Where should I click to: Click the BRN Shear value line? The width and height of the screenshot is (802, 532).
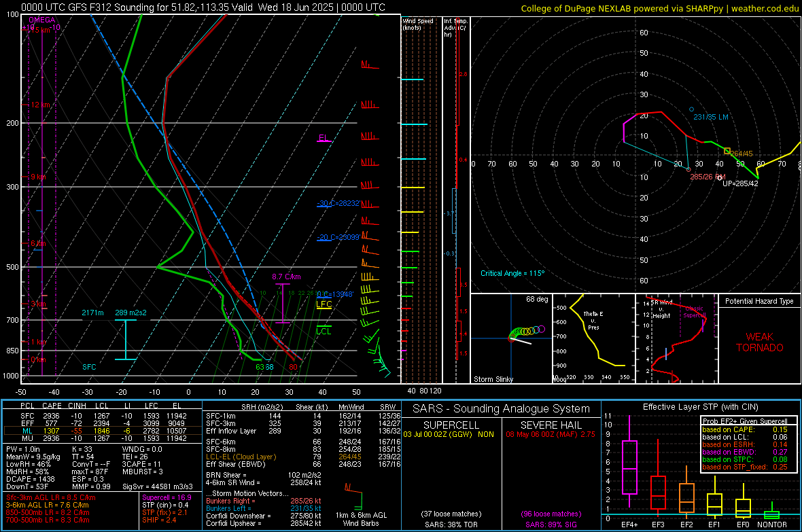point(263,475)
